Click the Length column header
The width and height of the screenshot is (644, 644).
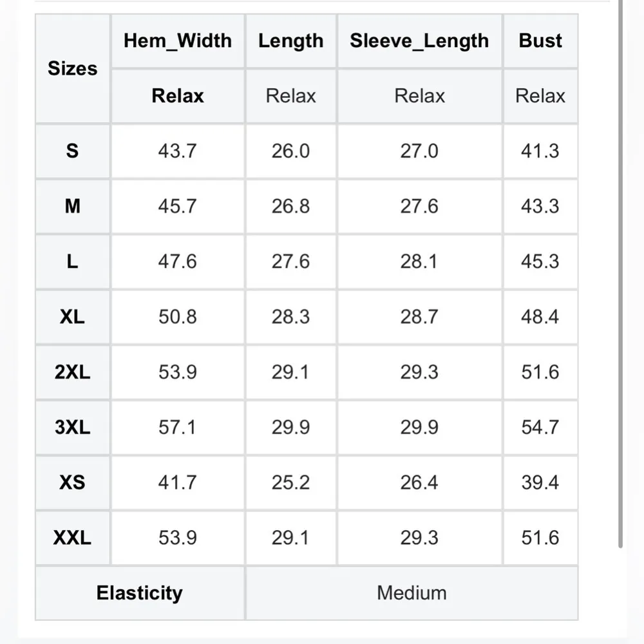tap(290, 41)
